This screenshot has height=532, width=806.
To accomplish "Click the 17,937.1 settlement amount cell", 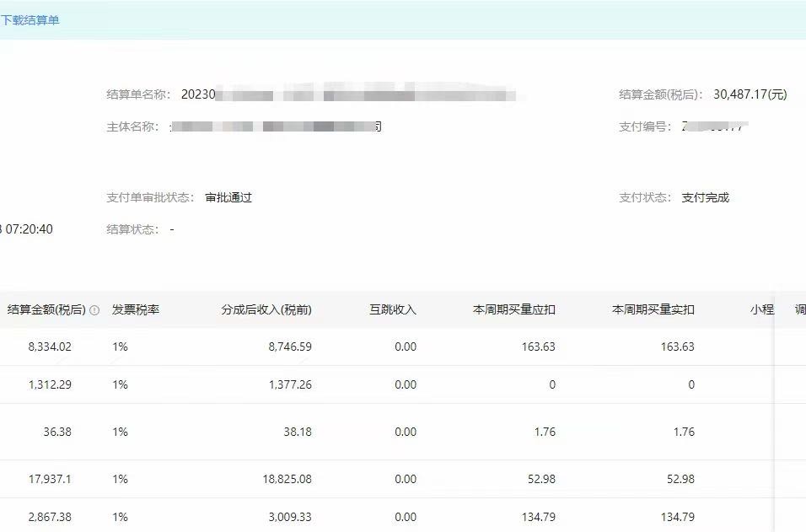I will click(50, 479).
